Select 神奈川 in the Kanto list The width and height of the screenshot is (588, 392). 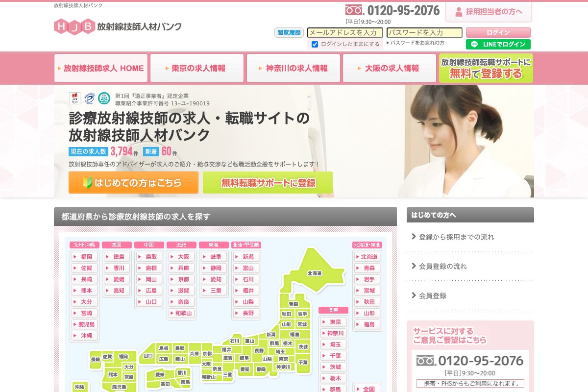point(334,334)
